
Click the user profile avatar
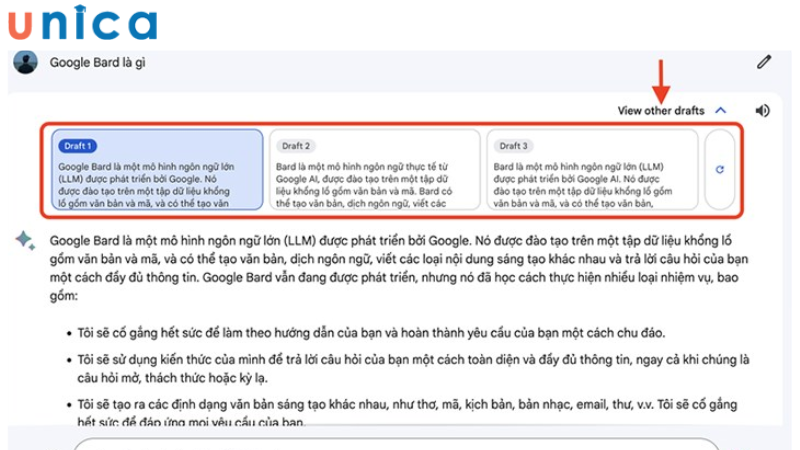coord(26,62)
